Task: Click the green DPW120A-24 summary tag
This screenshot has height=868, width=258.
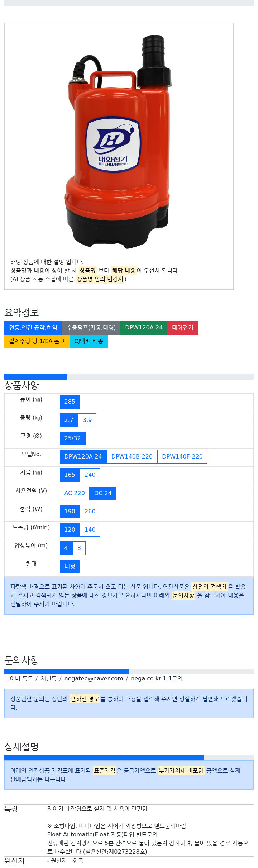Action: click(x=144, y=328)
